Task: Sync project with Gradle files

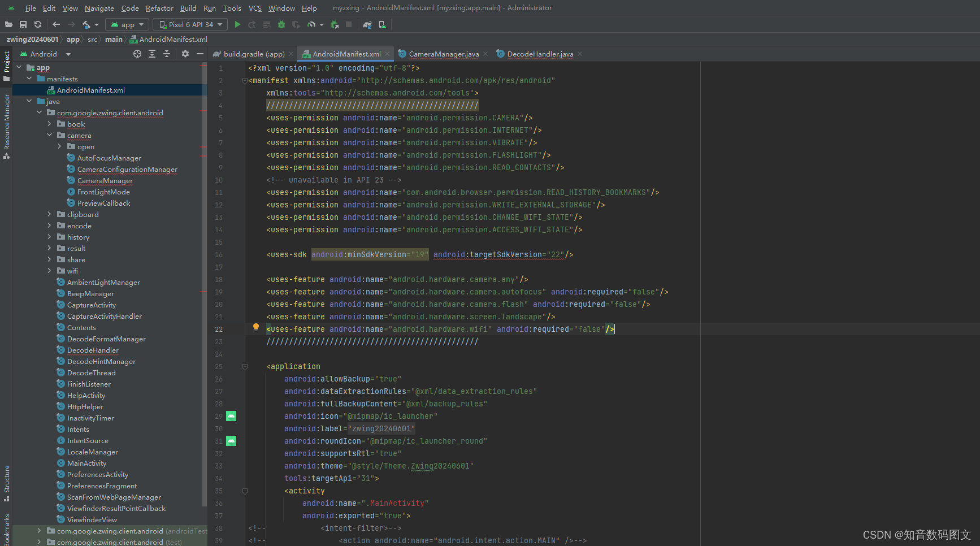Action: [x=367, y=24]
